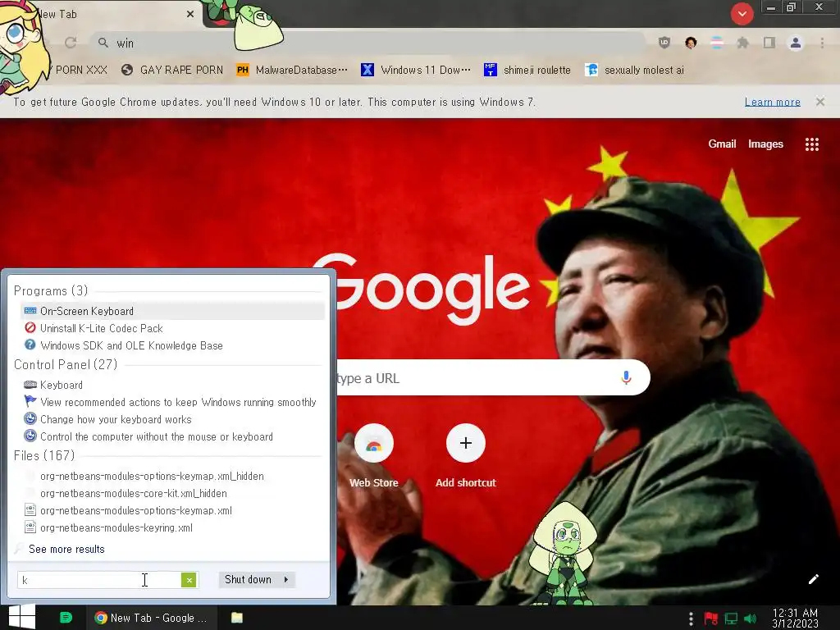Viewport: 840px width, 630px height.
Task: Show hidden tray icons with three dots
Action: point(691,619)
